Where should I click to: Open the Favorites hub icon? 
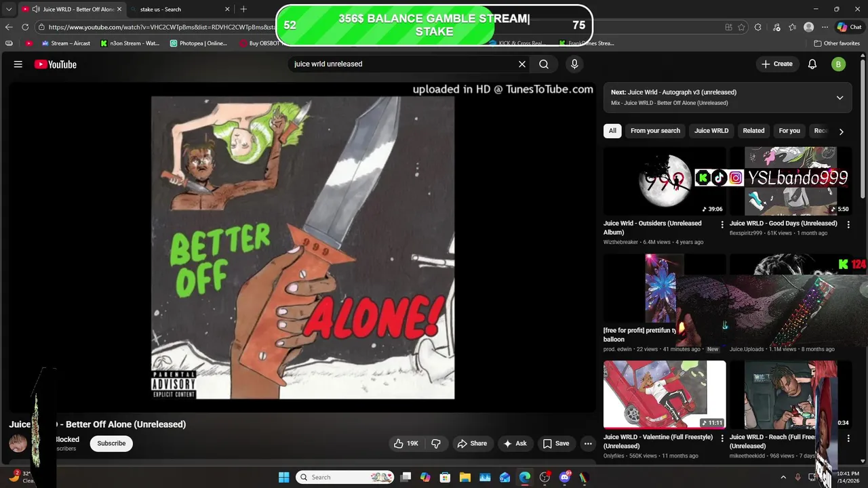click(793, 27)
